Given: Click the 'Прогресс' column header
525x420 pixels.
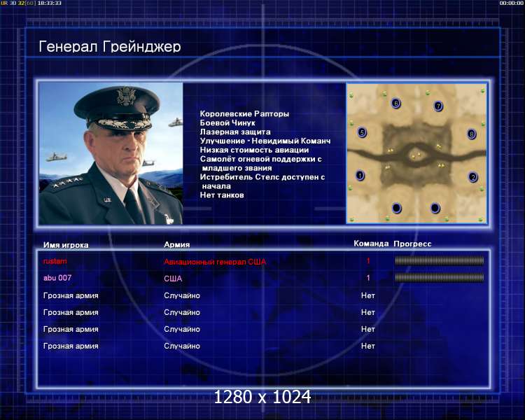Looking at the screenshot, I should pos(412,244).
